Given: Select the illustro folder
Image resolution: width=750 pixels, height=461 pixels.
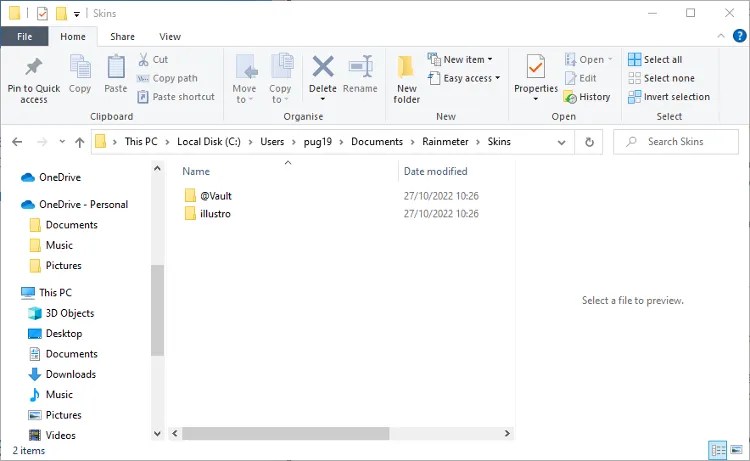Looking at the screenshot, I should pos(207,213).
